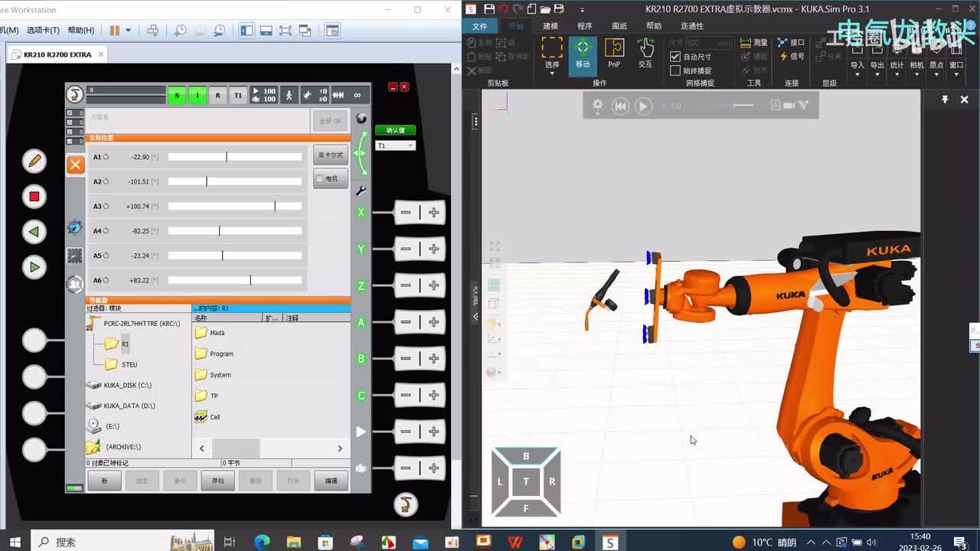Click the Interface connection tool
This screenshot has height=551, width=980.
click(791, 43)
